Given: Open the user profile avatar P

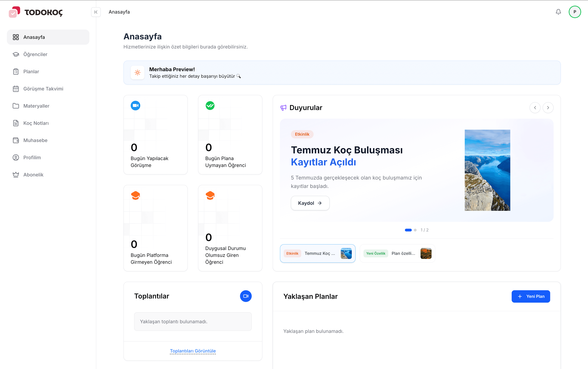Looking at the screenshot, I should pyautogui.click(x=575, y=12).
